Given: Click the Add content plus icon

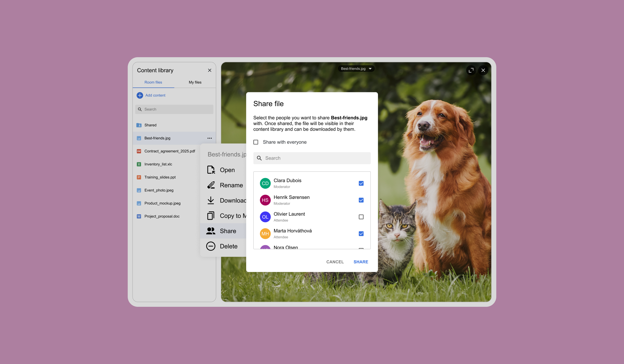Looking at the screenshot, I should (140, 95).
